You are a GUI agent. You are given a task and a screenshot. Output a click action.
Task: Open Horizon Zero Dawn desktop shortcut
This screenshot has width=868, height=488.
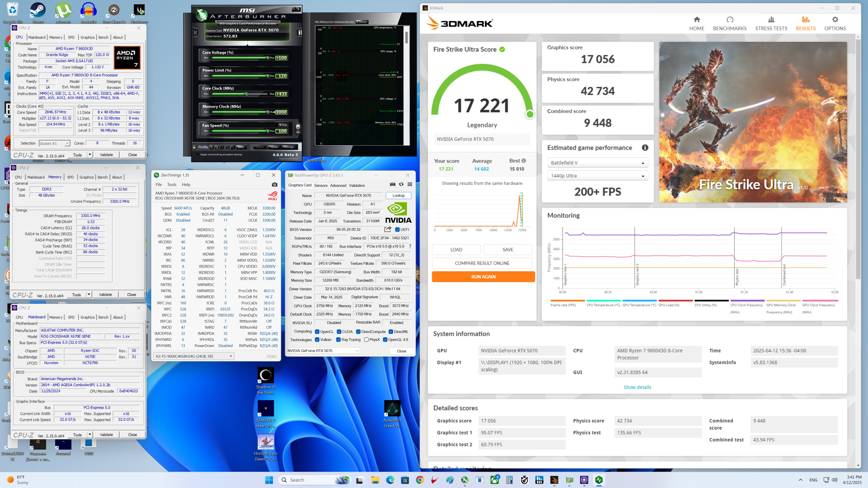pyautogui.click(x=266, y=447)
